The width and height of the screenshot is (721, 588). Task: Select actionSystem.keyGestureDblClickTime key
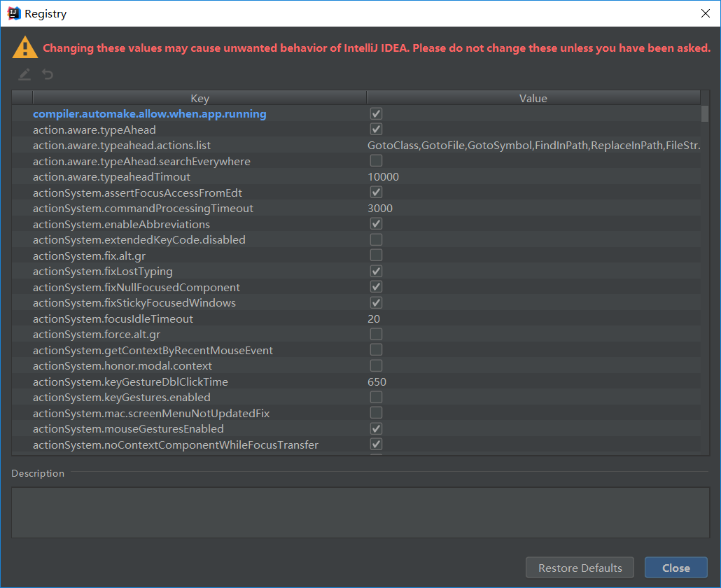pos(131,382)
